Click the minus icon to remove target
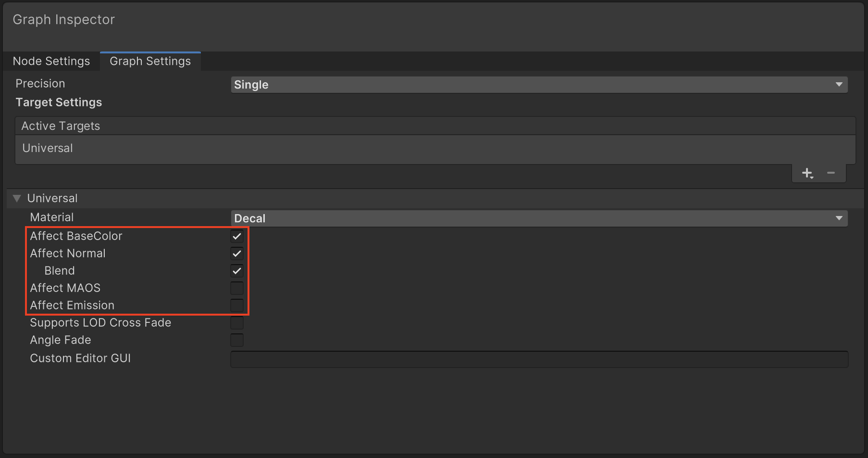The width and height of the screenshot is (868, 458). (x=831, y=173)
